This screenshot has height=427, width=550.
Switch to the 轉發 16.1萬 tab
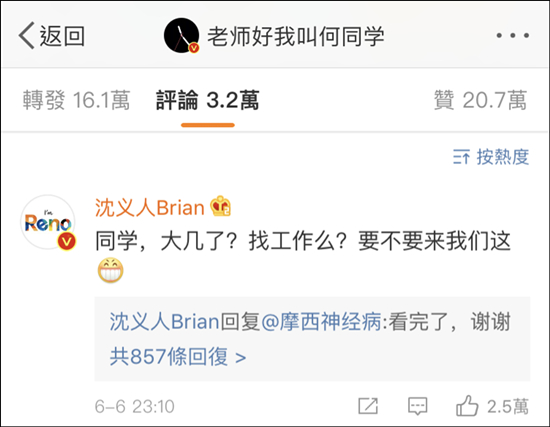click(76, 100)
